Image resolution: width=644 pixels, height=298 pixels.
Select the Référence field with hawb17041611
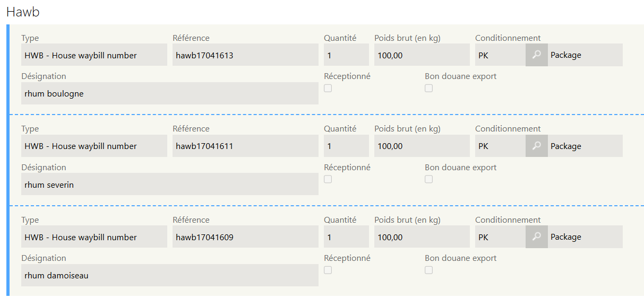pyautogui.click(x=245, y=146)
